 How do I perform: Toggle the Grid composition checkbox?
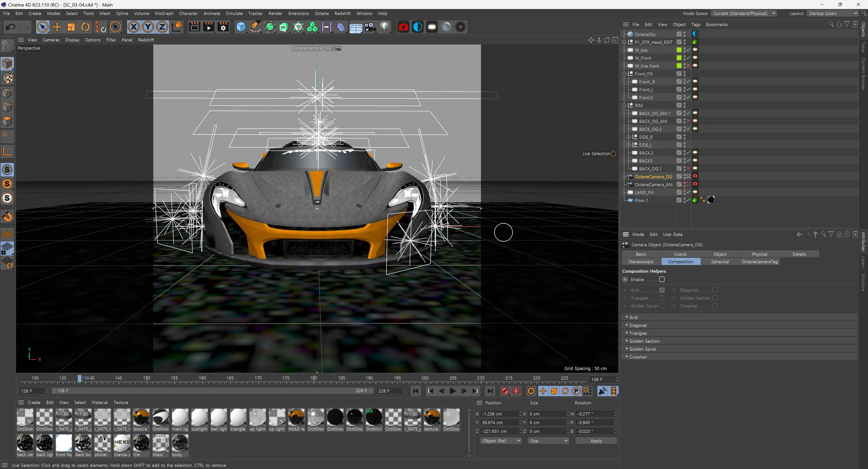(662, 290)
